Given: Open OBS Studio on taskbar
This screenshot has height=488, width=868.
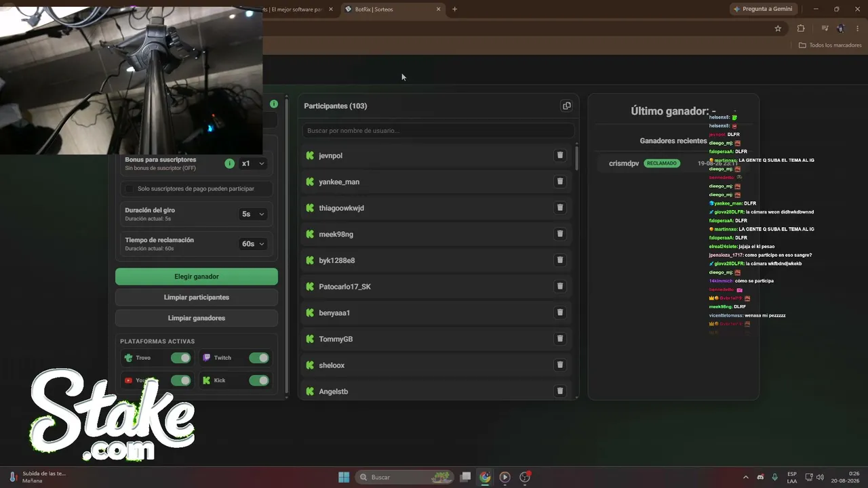Looking at the screenshot, I should pyautogui.click(x=525, y=477).
